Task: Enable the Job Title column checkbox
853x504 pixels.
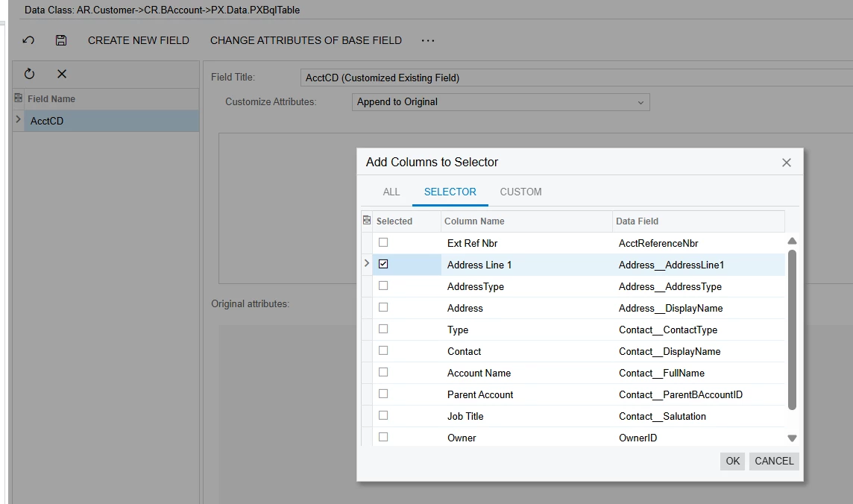Action: pyautogui.click(x=383, y=415)
